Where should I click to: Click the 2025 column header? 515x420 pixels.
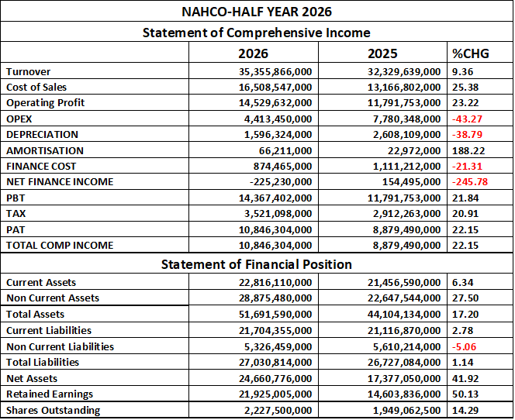[382, 53]
